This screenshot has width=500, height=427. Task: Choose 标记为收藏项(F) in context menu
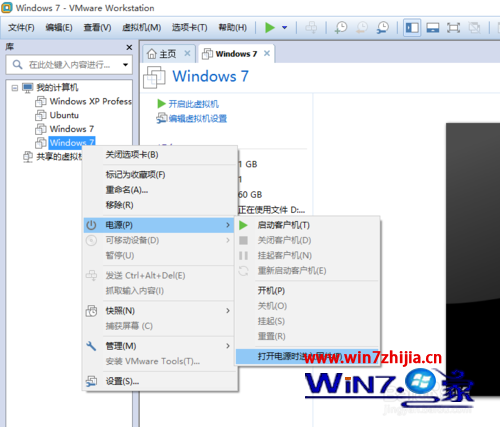tap(160, 175)
